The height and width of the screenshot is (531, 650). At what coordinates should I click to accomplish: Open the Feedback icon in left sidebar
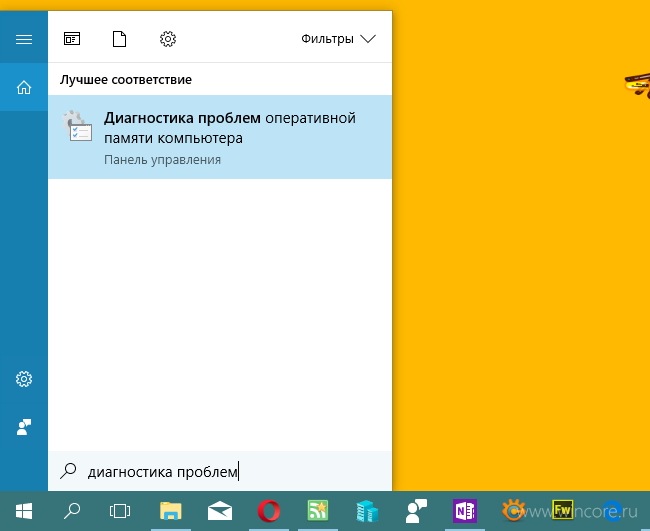(24, 427)
